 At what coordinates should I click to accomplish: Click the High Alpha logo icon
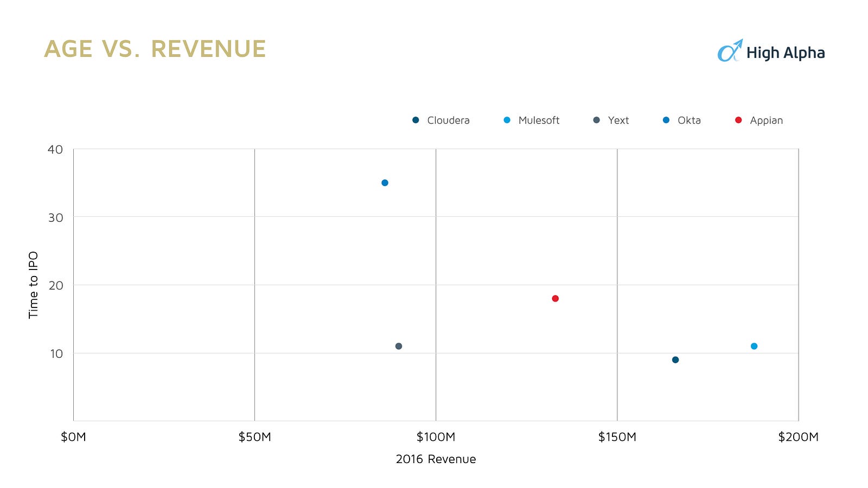(x=730, y=50)
